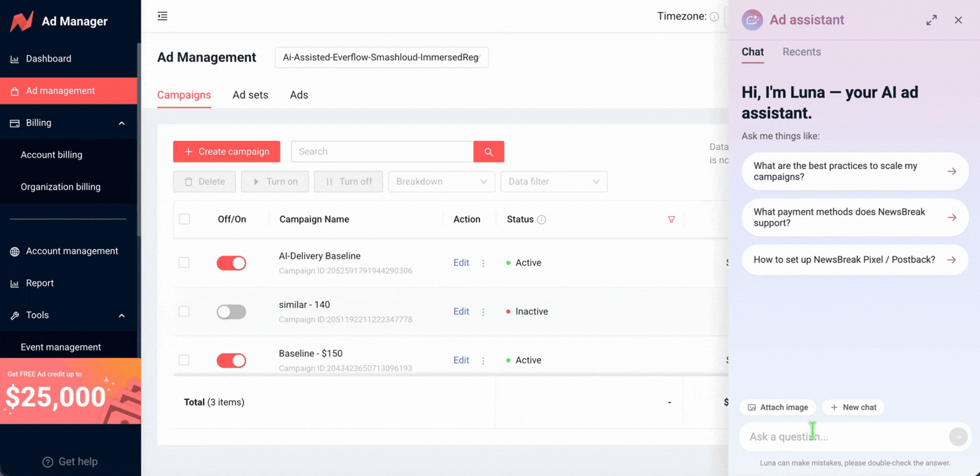Click the similar - 140 campaign name

pos(304,305)
